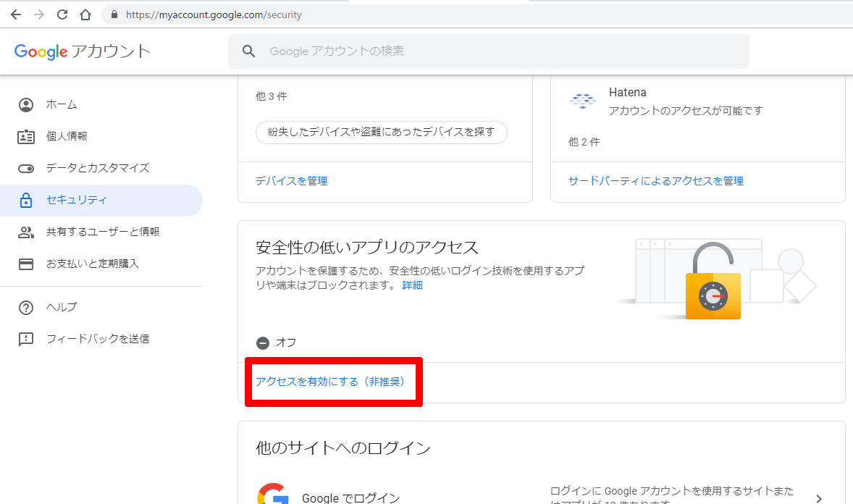This screenshot has width=853, height=504.
Task: Click the ホーム person icon in sidebar
Action: pos(26,104)
